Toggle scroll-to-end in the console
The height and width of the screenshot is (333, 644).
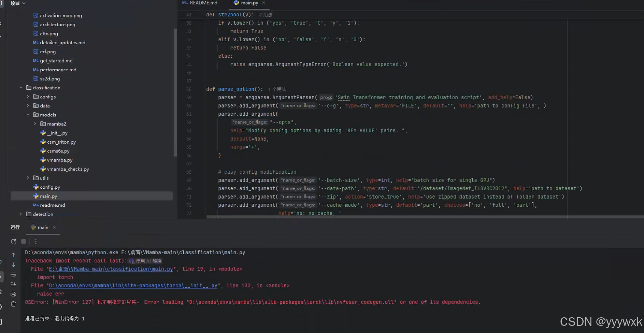point(13,284)
